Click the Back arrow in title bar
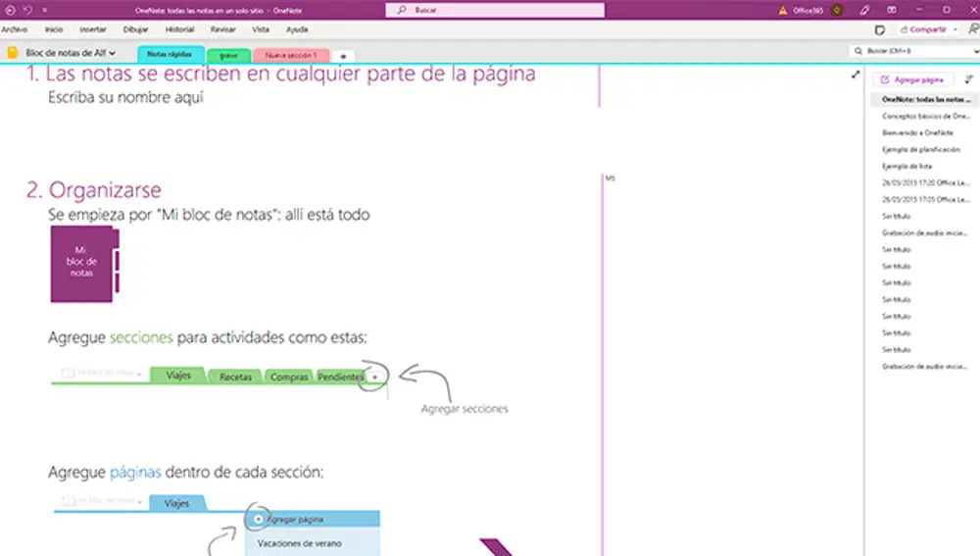 click(x=10, y=10)
